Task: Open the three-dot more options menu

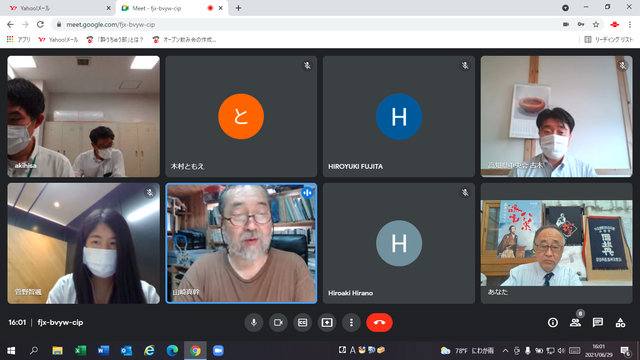Action: coord(351,322)
